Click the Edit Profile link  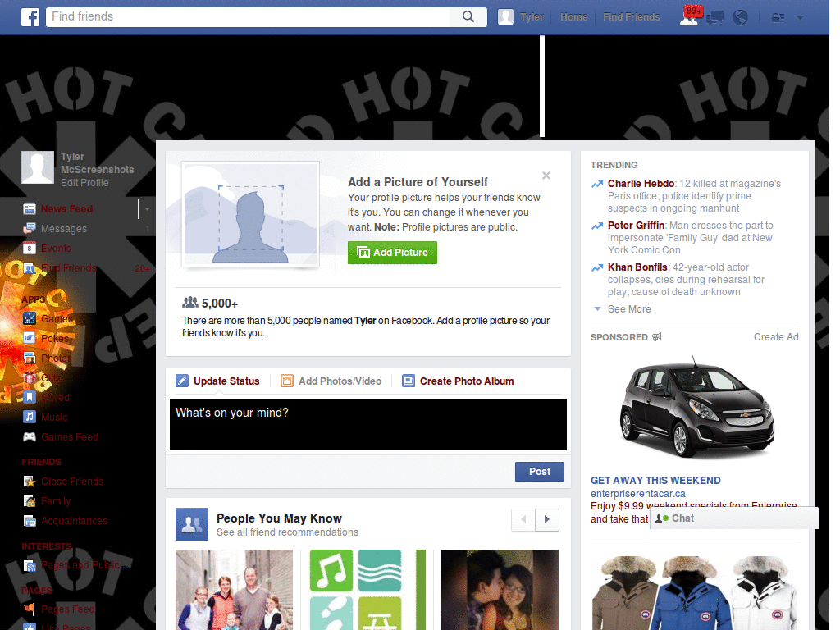pos(84,183)
